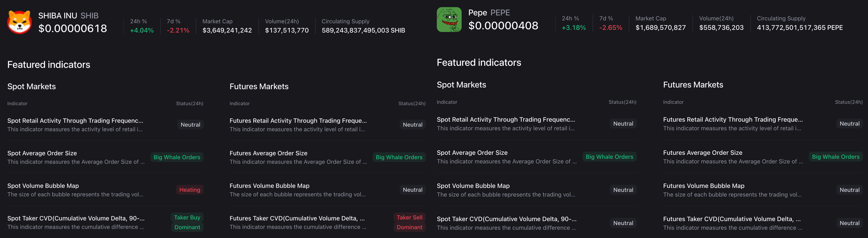868x238 pixels.
Task: Open PEPE Futures Volume Bubble Map indicator
Action: click(704, 186)
